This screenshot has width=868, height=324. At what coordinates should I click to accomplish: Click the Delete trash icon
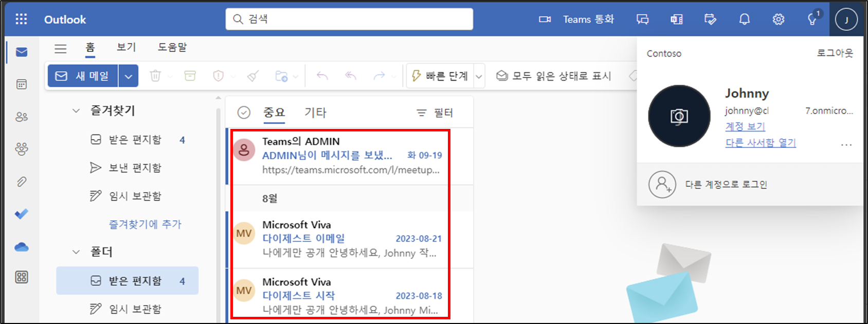click(155, 76)
